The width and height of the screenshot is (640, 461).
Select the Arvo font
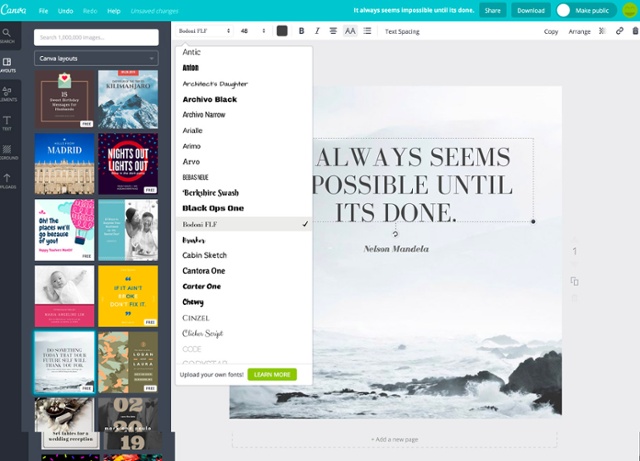(x=244, y=162)
